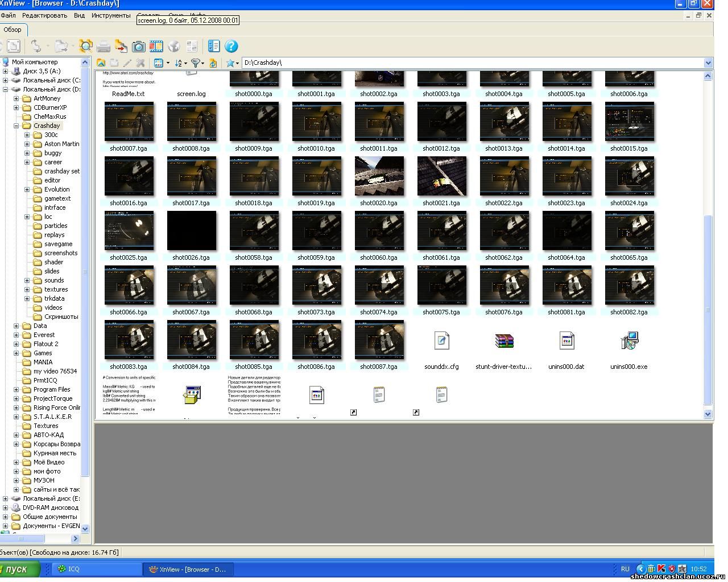728x582 pixels.
Task: Open the Файл menu
Action: (8, 15)
